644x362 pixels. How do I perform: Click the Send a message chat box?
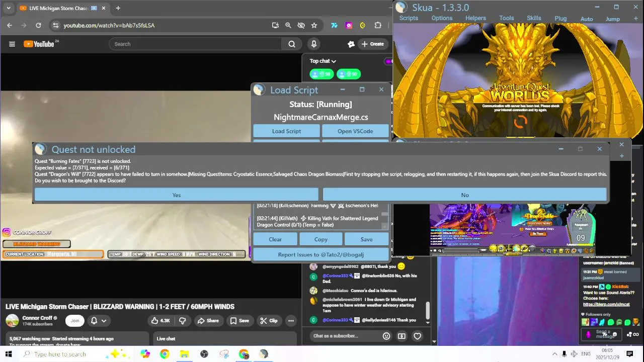click(602, 334)
